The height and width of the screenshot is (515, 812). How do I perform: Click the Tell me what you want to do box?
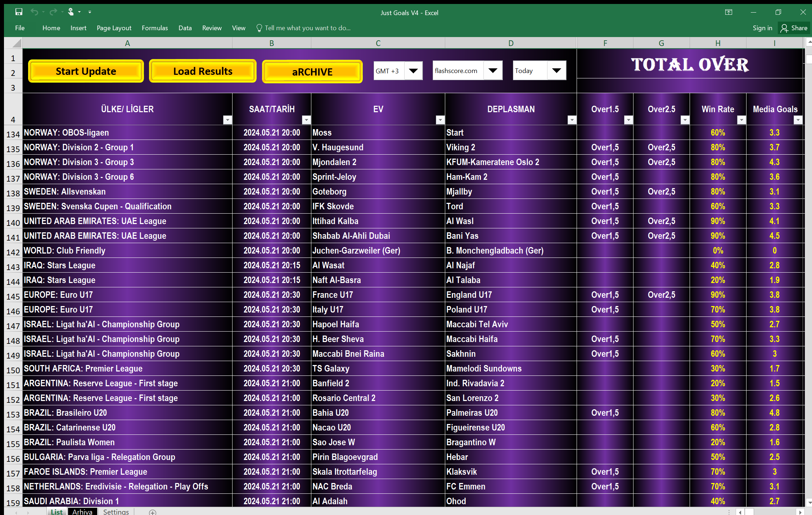[304, 28]
